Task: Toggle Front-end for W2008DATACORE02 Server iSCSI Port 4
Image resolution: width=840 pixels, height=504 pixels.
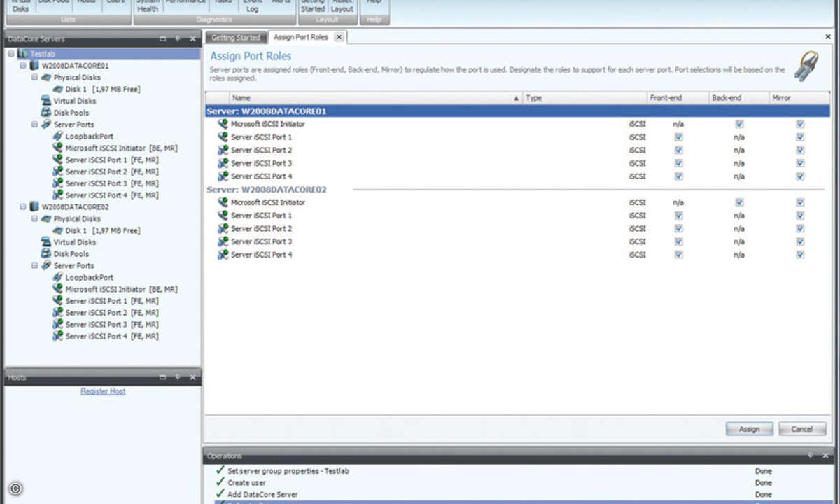Action: [x=678, y=255]
